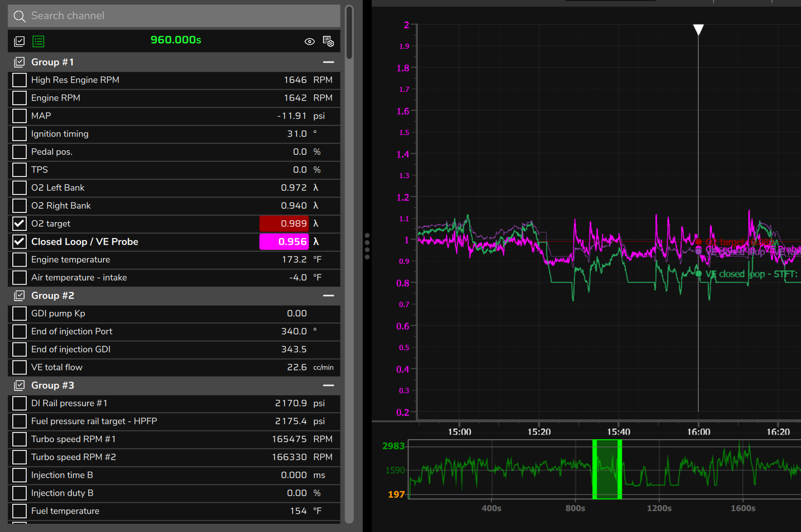801x532 pixels.
Task: Click 'Fuel pressure rail target - HPFP' row
Action: tap(174, 421)
